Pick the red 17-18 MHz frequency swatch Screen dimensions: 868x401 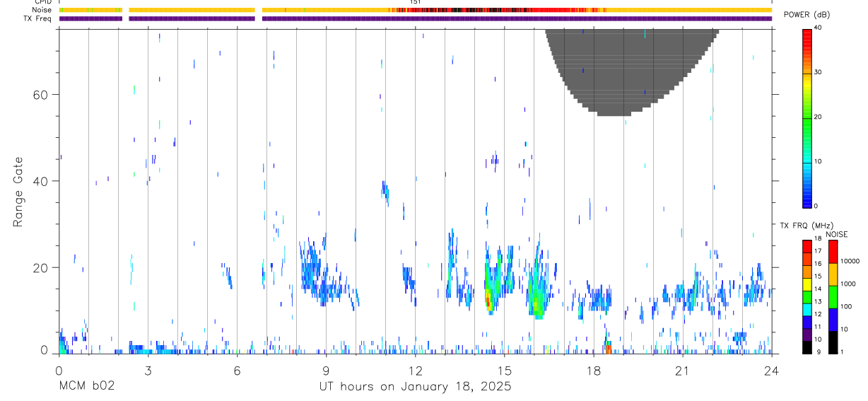tap(807, 246)
